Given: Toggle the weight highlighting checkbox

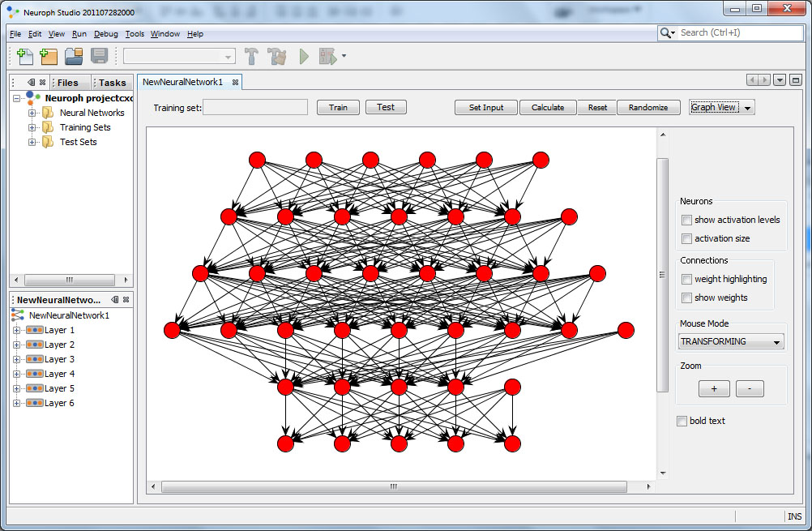Looking at the screenshot, I should tap(687, 279).
